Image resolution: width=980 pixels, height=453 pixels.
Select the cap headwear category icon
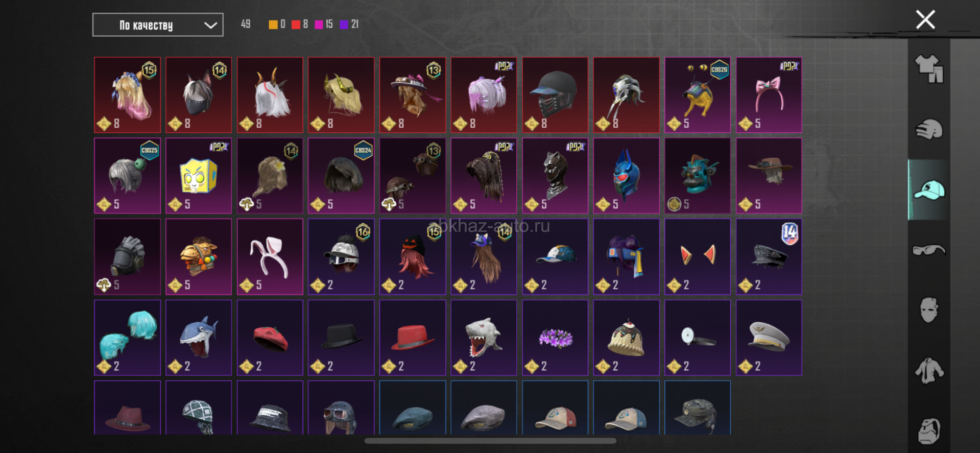tap(929, 190)
